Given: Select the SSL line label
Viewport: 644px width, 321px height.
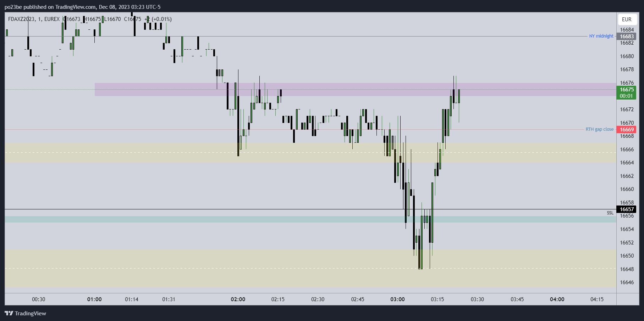Looking at the screenshot, I should [610, 213].
